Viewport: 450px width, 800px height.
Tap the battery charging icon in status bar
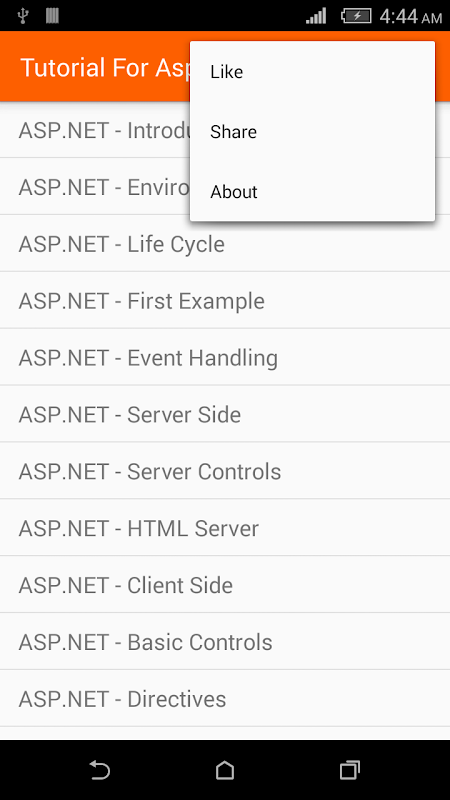click(356, 16)
